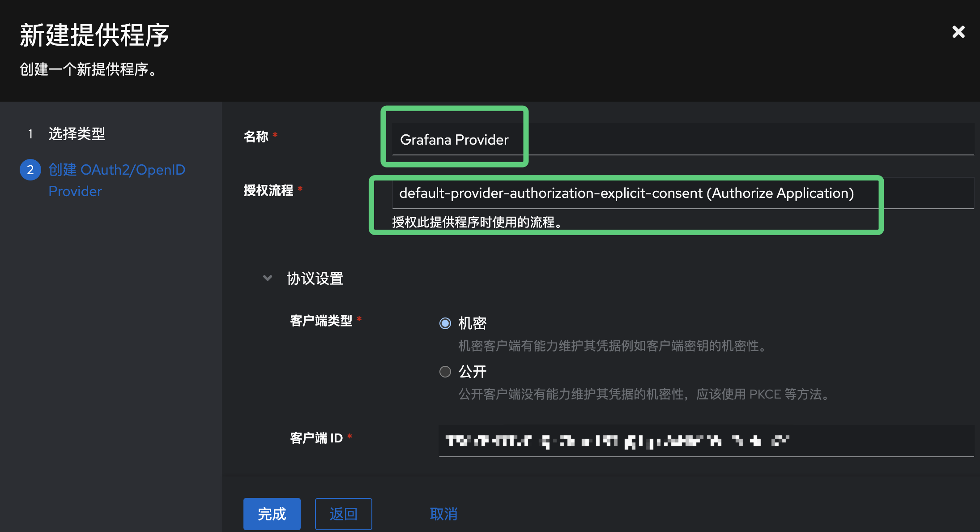Image resolution: width=980 pixels, height=532 pixels.
Task: Close the 新建提供程序 dialog
Action: (959, 32)
